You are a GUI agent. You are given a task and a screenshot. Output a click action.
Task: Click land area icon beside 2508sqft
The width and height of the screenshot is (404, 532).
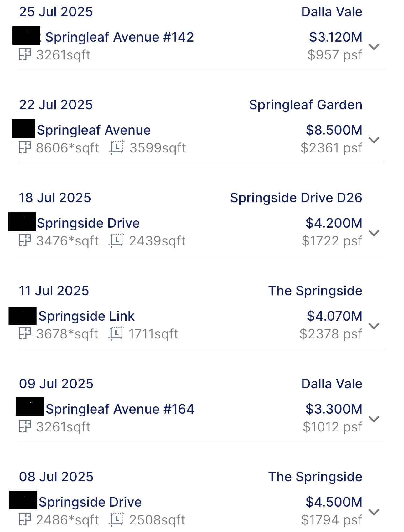[x=117, y=519]
